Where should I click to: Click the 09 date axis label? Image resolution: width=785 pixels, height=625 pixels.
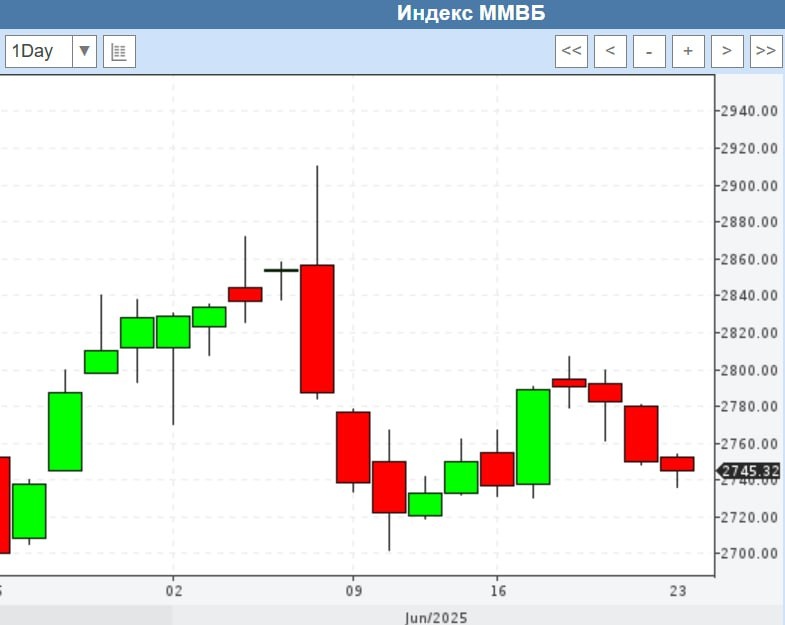tap(353, 591)
